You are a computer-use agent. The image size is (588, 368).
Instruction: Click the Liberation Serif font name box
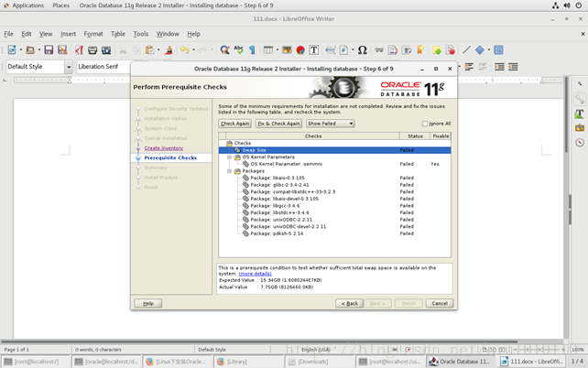[104, 67]
